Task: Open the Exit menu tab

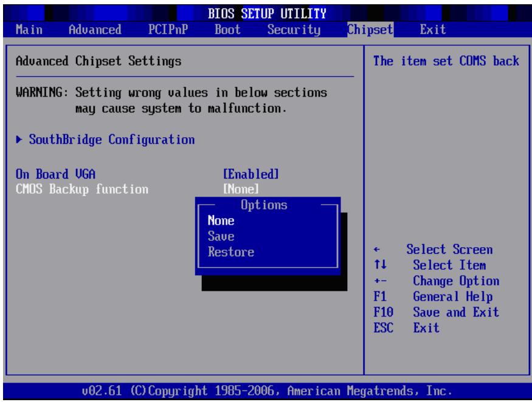Action: (432, 30)
